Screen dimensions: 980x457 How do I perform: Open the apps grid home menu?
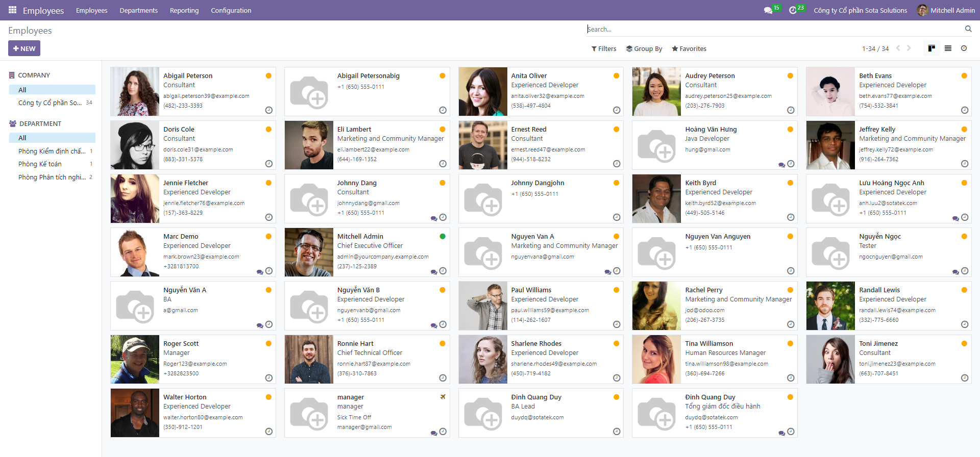[12, 10]
